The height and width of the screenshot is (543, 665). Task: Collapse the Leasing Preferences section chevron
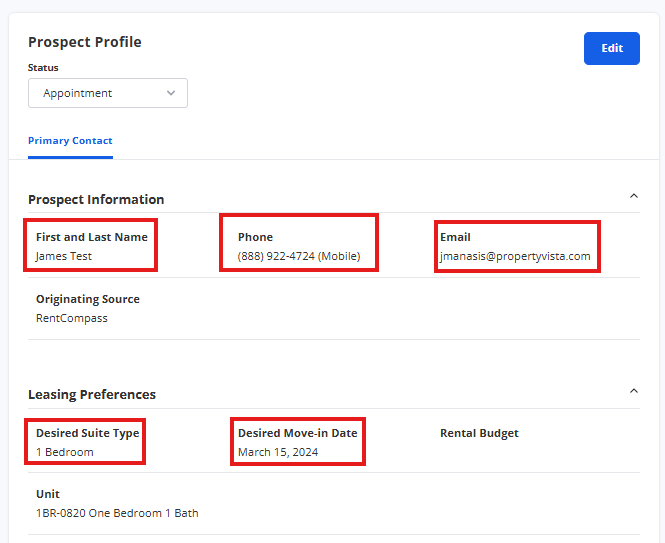(634, 391)
